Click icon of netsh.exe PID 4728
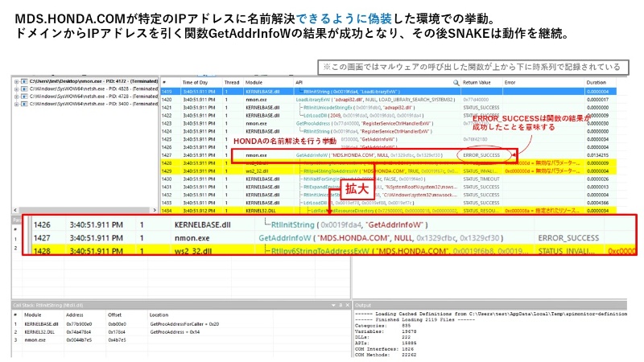The width and height of the screenshot is (644, 362). click(25, 97)
